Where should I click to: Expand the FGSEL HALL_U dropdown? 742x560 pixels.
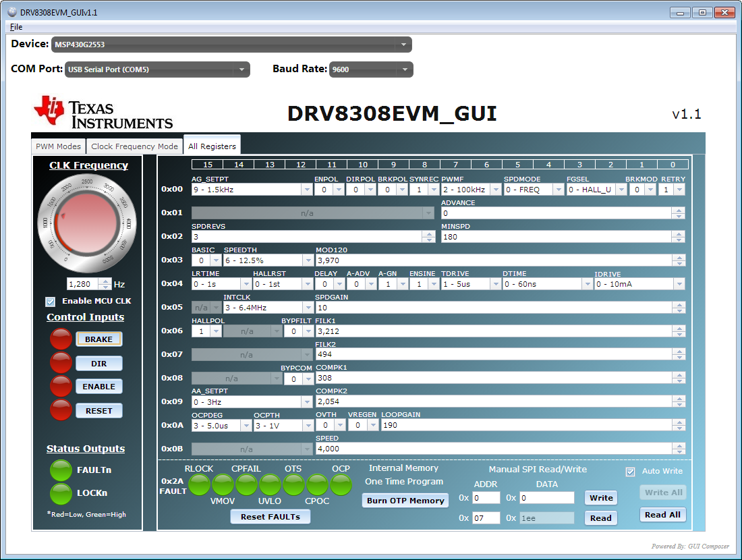621,190
